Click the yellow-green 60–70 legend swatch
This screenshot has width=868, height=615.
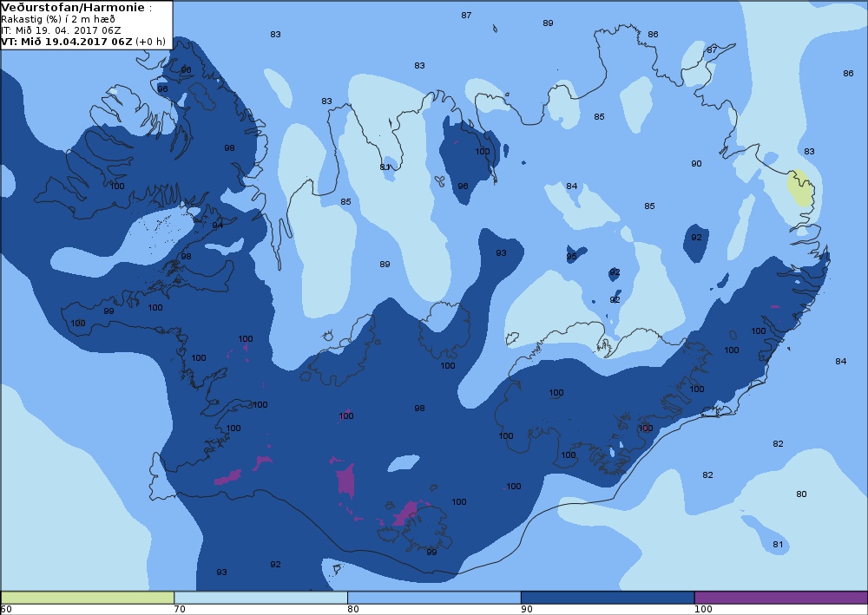tap(88, 598)
